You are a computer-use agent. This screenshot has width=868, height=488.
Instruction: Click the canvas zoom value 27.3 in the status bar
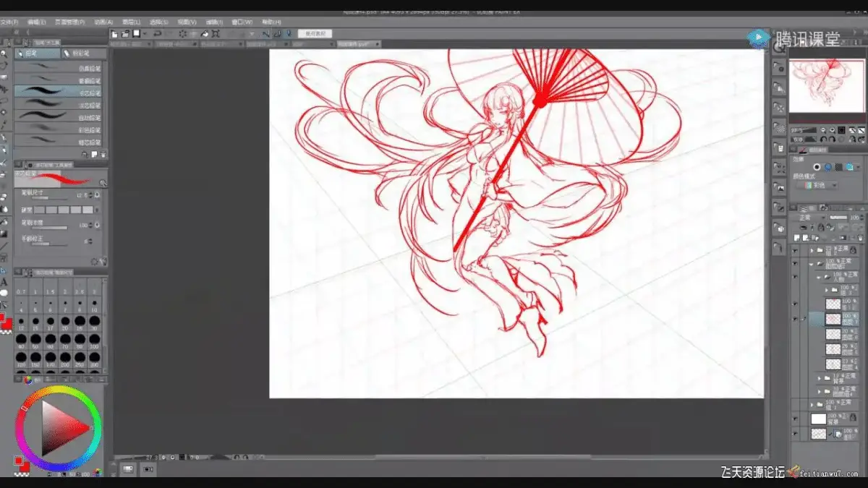pyautogui.click(x=152, y=457)
